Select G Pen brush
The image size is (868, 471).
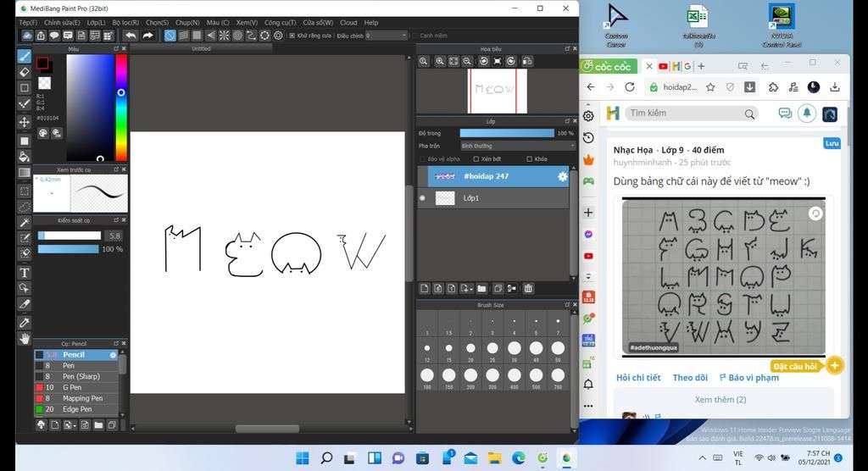(76, 387)
